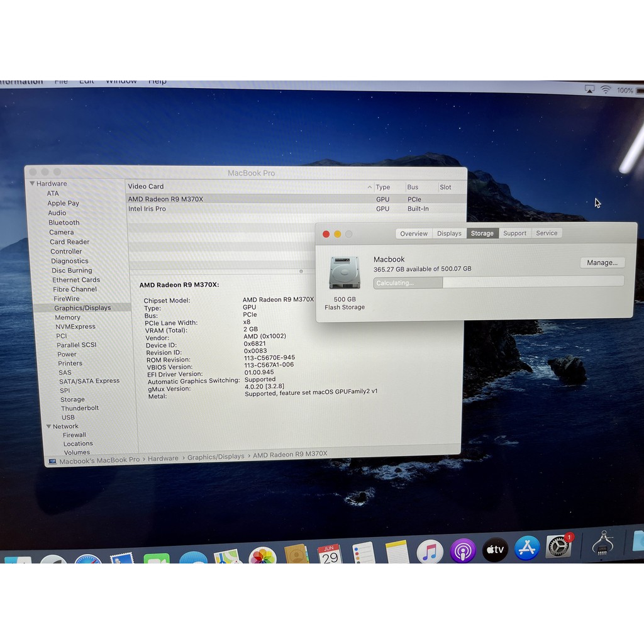This screenshot has width=644, height=644.
Task: Launch the Music app from the Dock
Action: point(430,550)
